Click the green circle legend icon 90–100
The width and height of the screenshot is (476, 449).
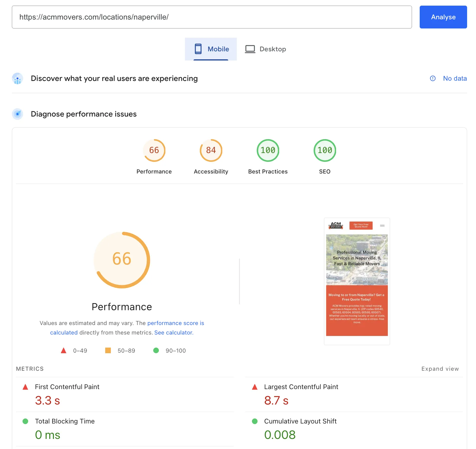tap(156, 351)
